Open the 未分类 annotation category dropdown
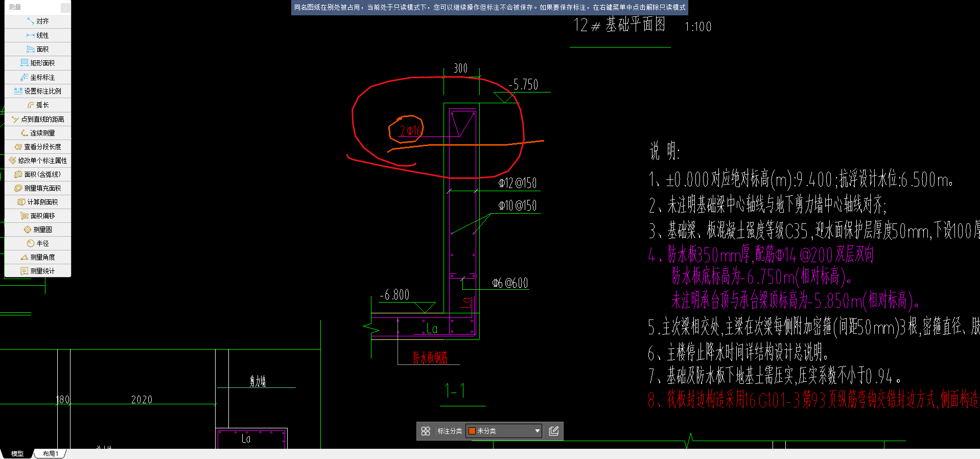The width and height of the screenshot is (980, 459). click(x=504, y=431)
